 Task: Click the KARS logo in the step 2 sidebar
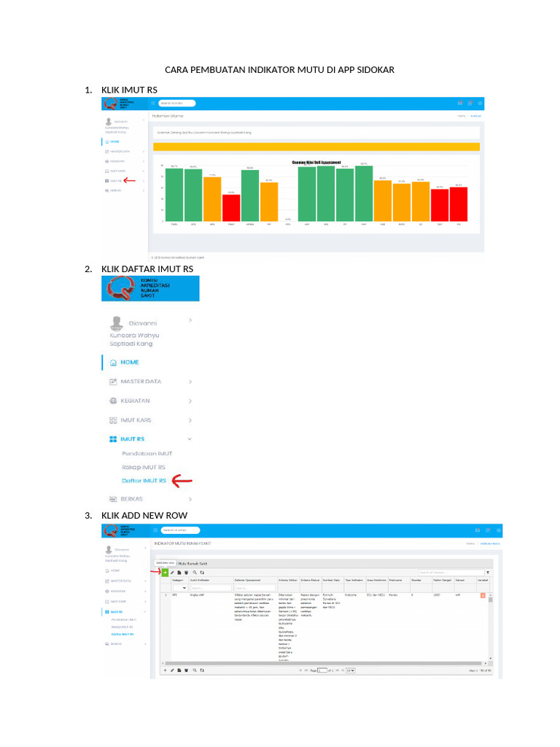click(120, 288)
